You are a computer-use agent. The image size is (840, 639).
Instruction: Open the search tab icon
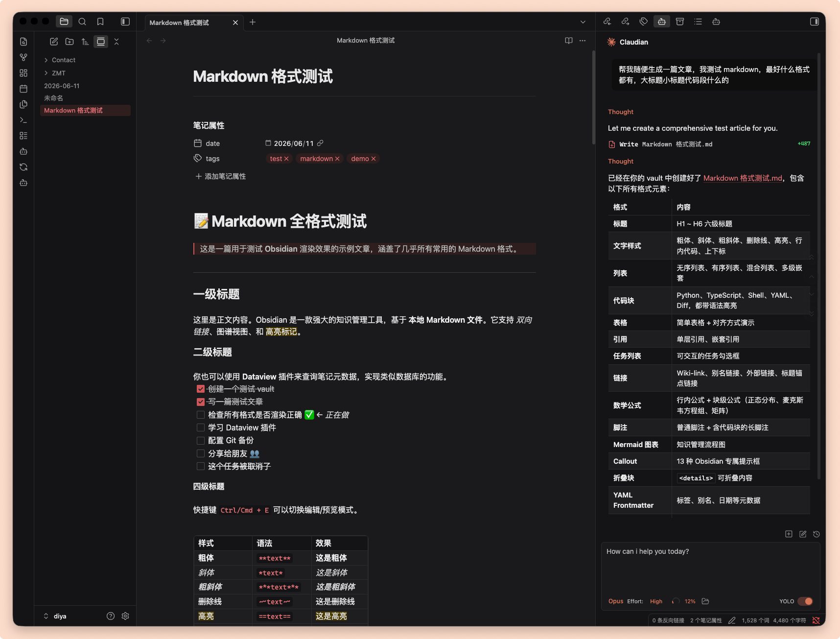click(82, 22)
